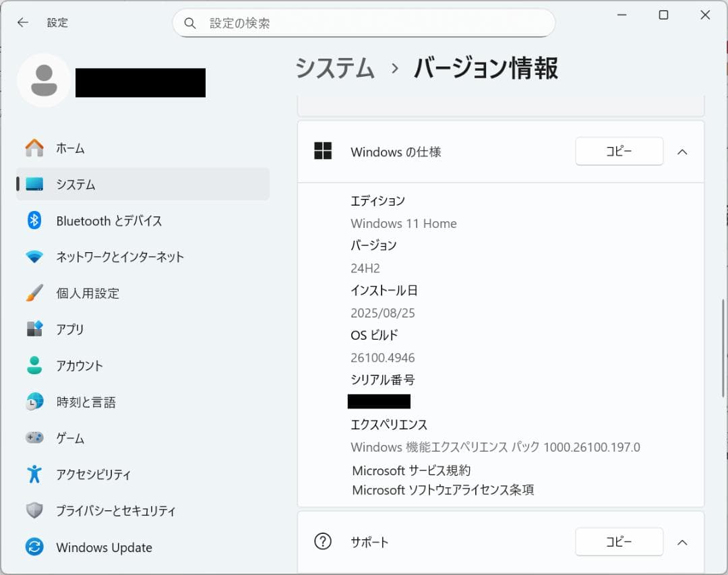Click the 設定の検索 search field
Viewport: 728px width, 575px height.
click(364, 22)
